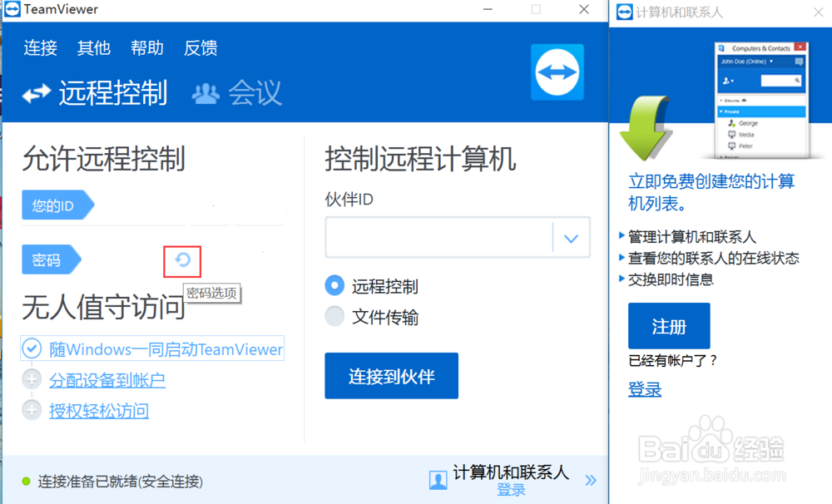Viewport: 832px width, 504px height.
Task: Minimize the TeamViewer window
Action: point(488,9)
